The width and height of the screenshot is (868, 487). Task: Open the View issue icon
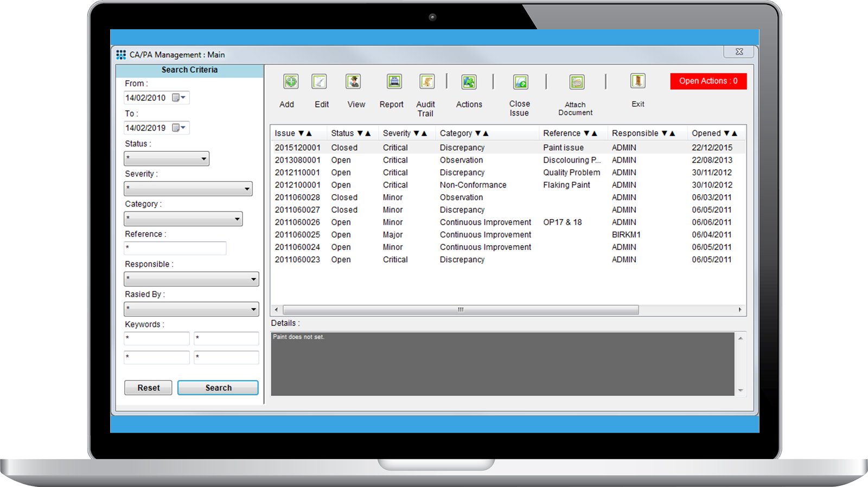tap(354, 82)
